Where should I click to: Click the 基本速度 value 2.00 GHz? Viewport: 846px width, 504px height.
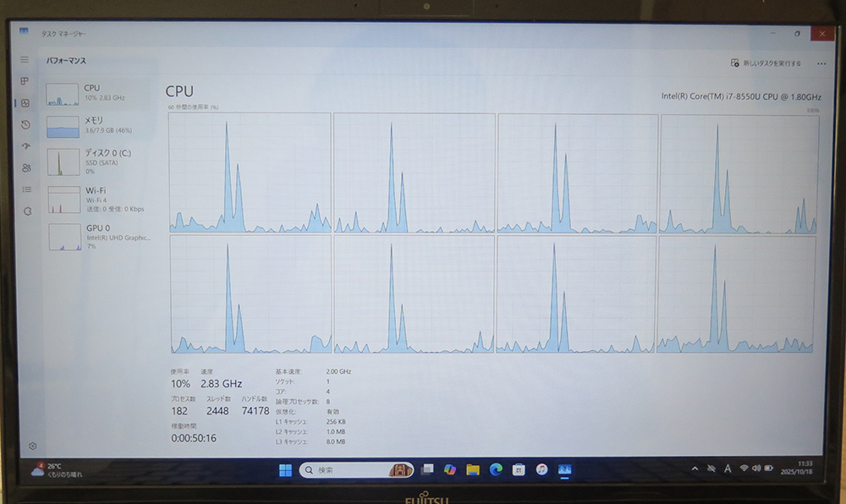[x=338, y=371]
